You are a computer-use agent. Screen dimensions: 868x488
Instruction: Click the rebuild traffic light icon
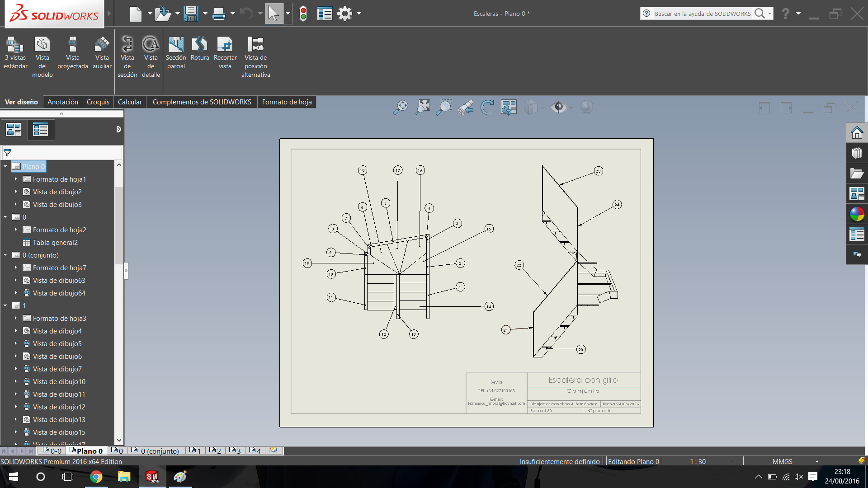click(x=303, y=14)
